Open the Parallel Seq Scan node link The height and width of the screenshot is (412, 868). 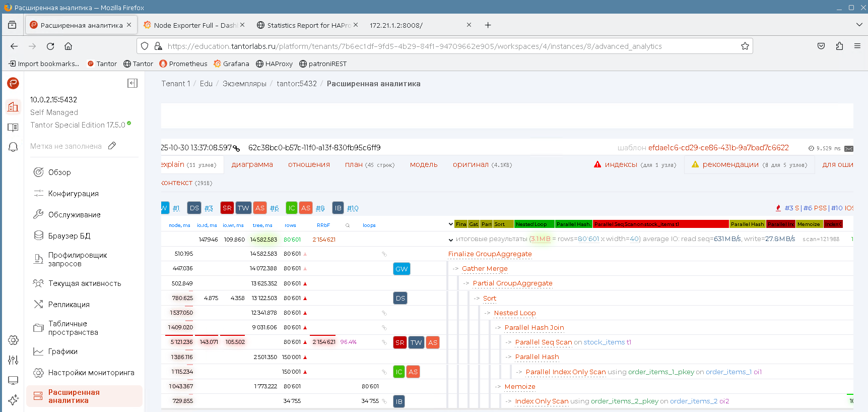coord(543,342)
